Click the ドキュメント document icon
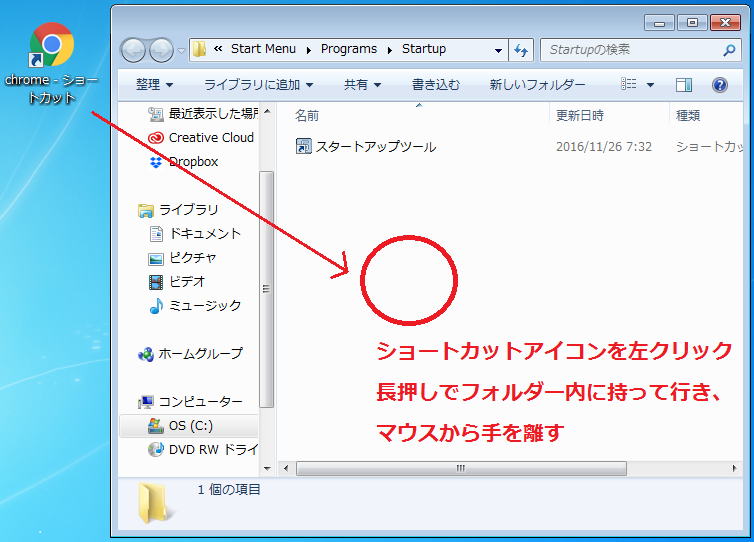Screen dimensions: 754x542 coord(156,234)
